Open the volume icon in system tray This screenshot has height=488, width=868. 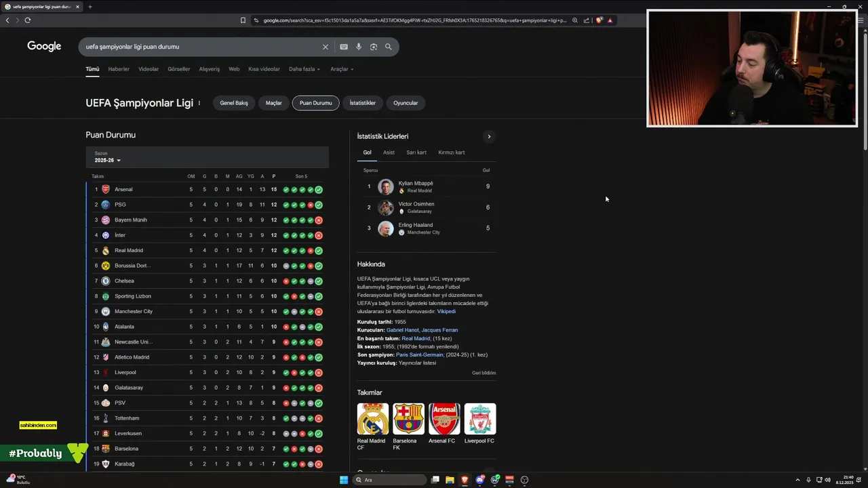827,480
